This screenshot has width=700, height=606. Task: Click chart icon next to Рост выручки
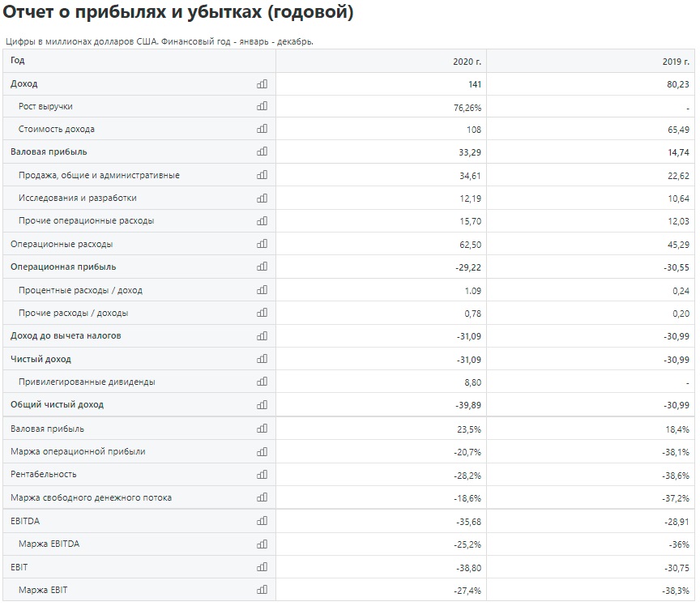[262, 106]
